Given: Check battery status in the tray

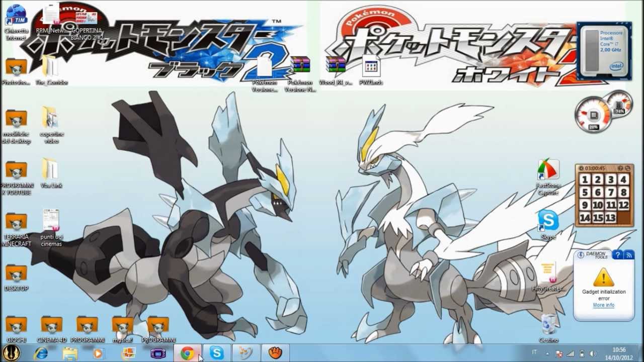Looking at the screenshot, I should (x=582, y=353).
